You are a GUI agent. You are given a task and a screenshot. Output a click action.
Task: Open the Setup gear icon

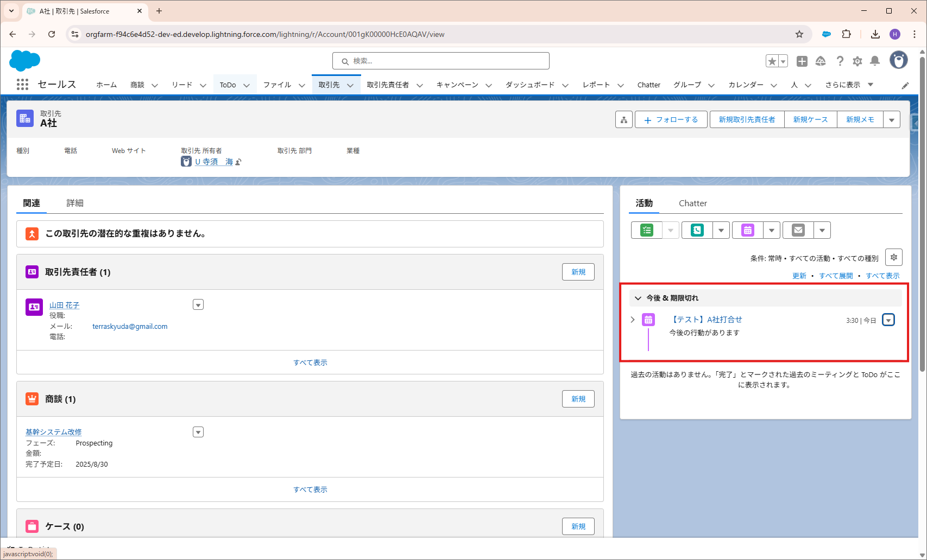857,61
